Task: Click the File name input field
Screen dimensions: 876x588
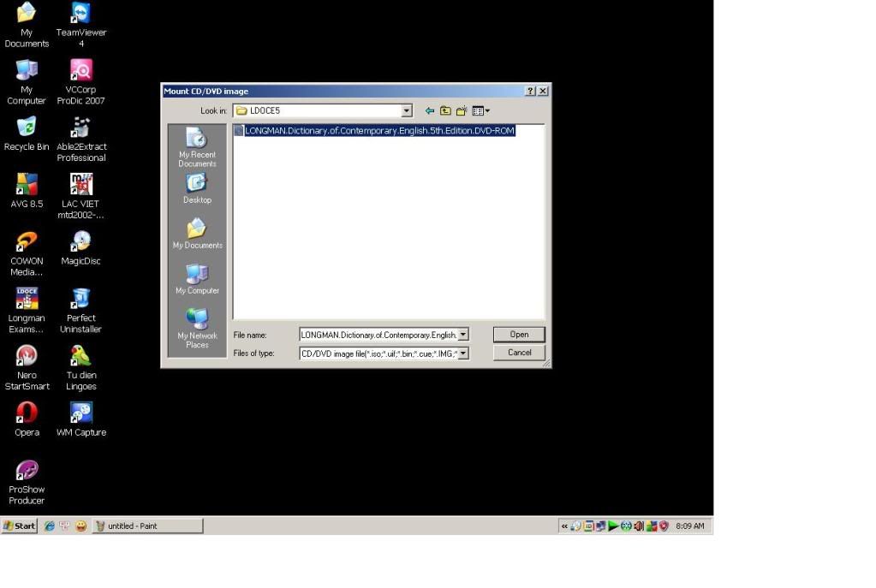Action: click(378, 335)
